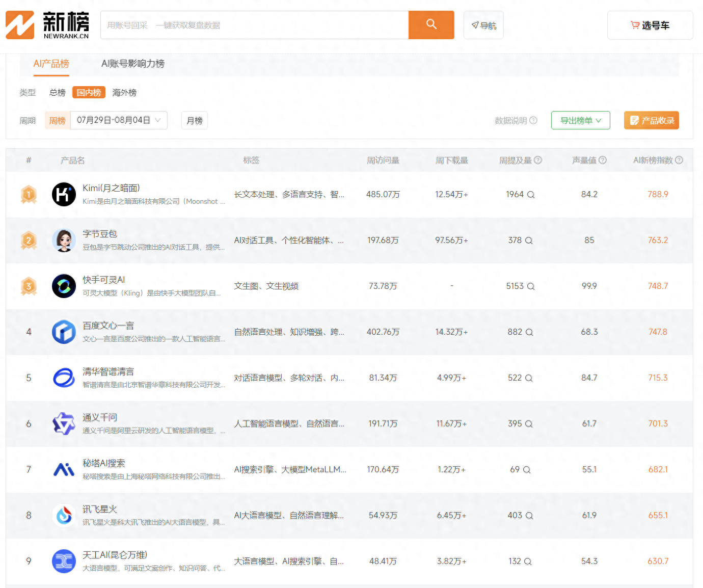Click the 99.9 声量值 cell
703x588 pixels.
[x=589, y=286]
